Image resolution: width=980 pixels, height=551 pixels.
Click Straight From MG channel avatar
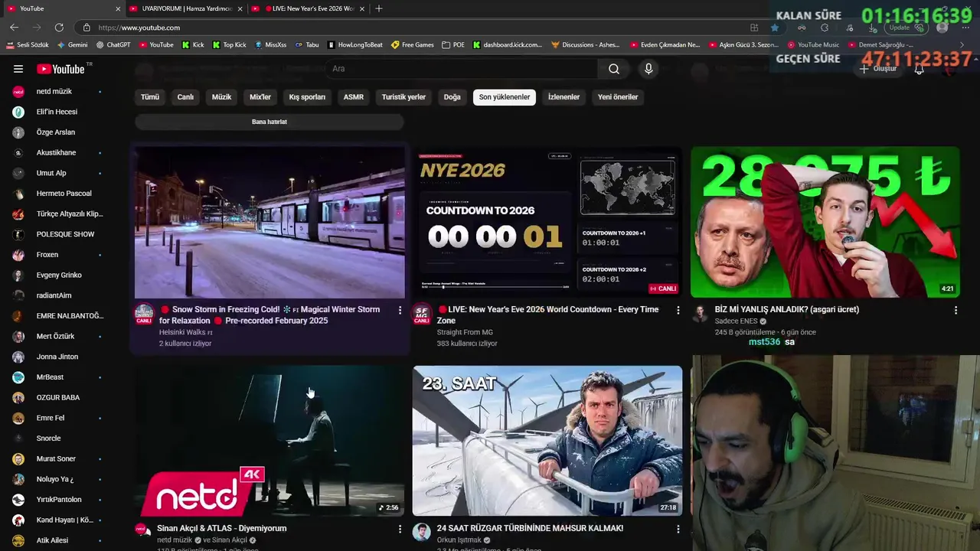point(422,314)
